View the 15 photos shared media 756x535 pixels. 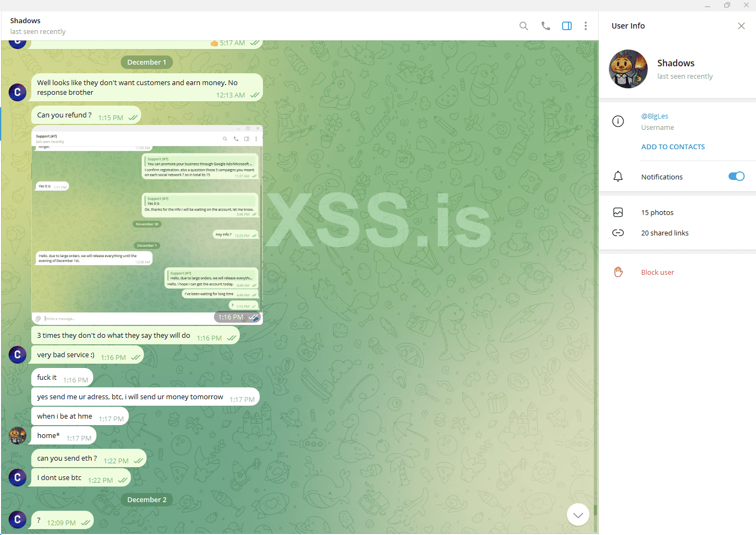coord(657,212)
